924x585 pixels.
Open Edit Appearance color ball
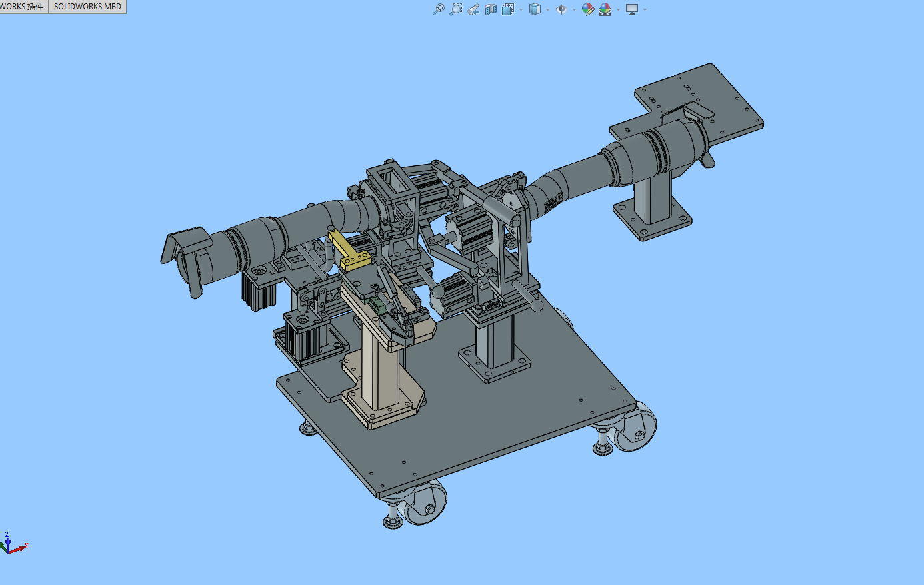[x=587, y=9]
